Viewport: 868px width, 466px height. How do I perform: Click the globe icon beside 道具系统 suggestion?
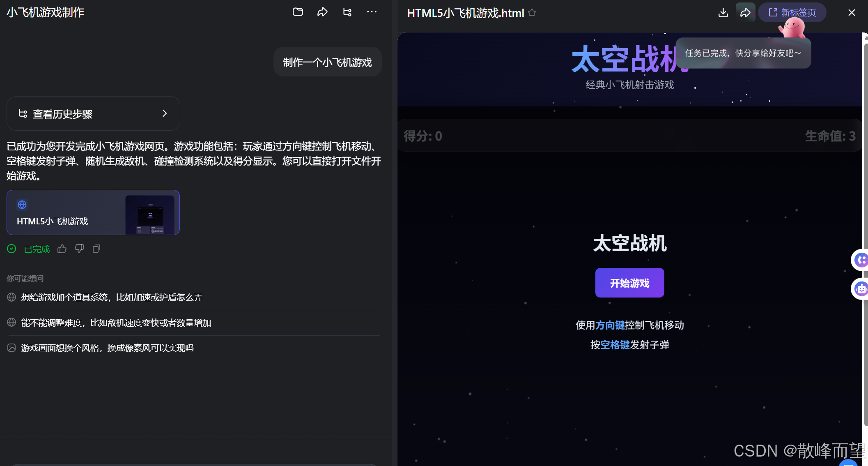pyautogui.click(x=11, y=297)
